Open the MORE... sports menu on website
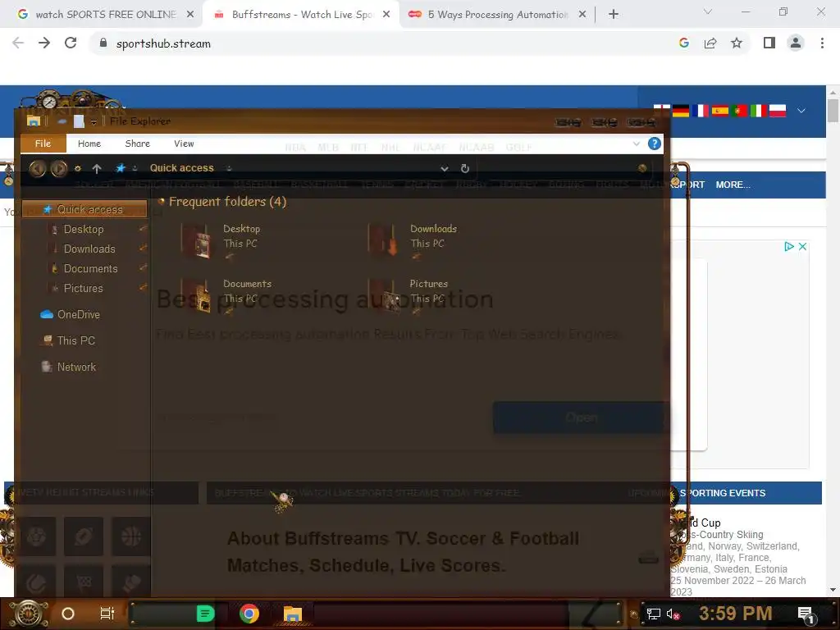The width and height of the screenshot is (840, 630). tap(733, 185)
